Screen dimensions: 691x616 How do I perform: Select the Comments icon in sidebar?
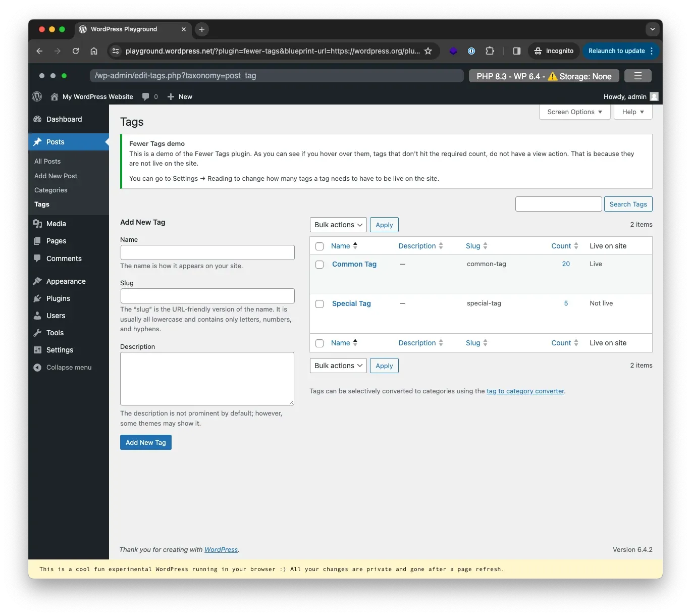(x=38, y=258)
